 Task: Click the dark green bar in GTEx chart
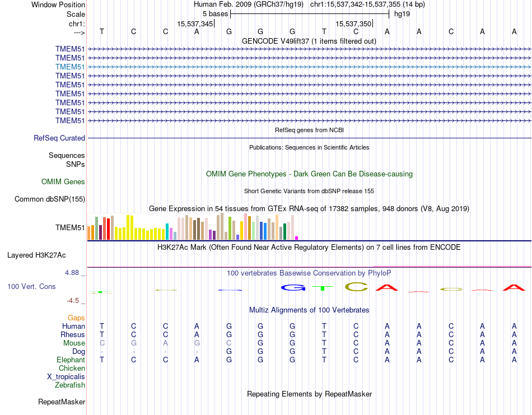(285, 232)
